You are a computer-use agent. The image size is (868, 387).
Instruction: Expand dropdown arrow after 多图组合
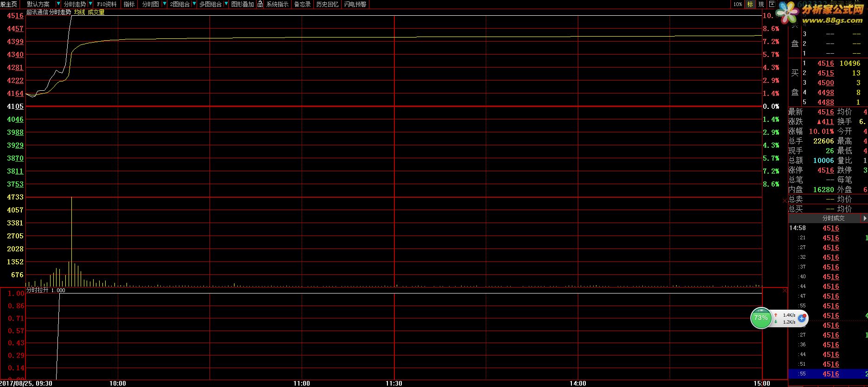coord(226,4)
